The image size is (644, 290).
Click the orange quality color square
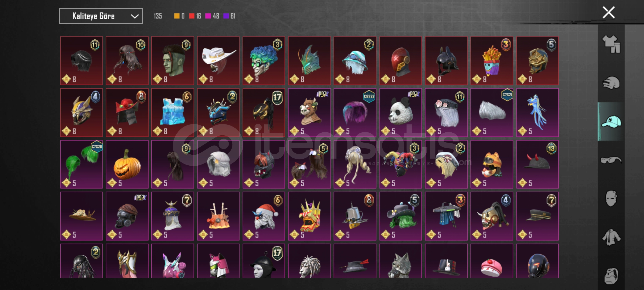tap(177, 16)
